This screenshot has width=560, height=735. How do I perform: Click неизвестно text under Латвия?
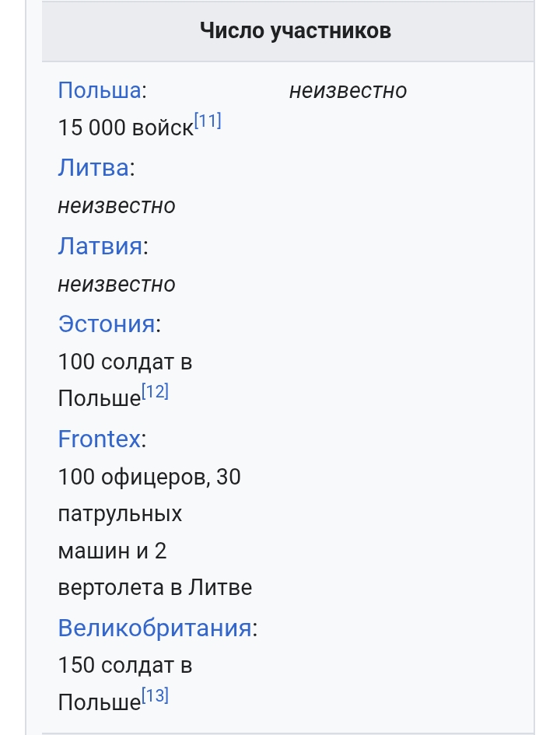(x=117, y=284)
